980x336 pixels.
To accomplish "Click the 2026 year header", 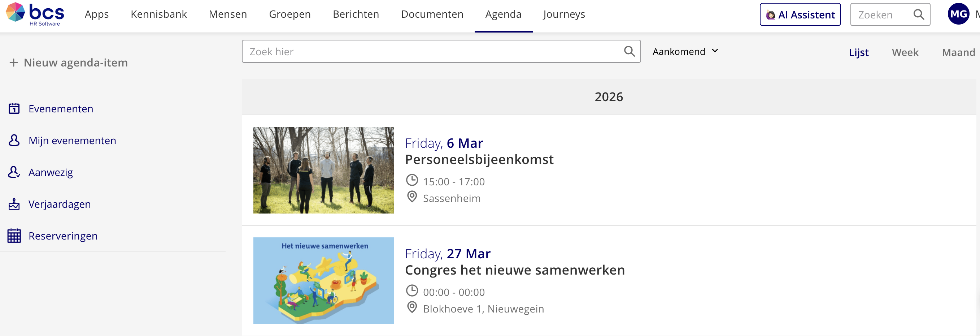I will tap(609, 97).
